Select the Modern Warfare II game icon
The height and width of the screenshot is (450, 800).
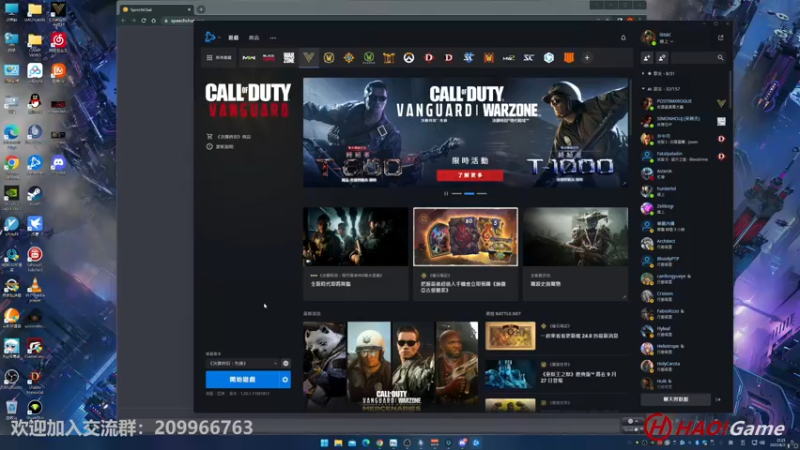tap(248, 58)
